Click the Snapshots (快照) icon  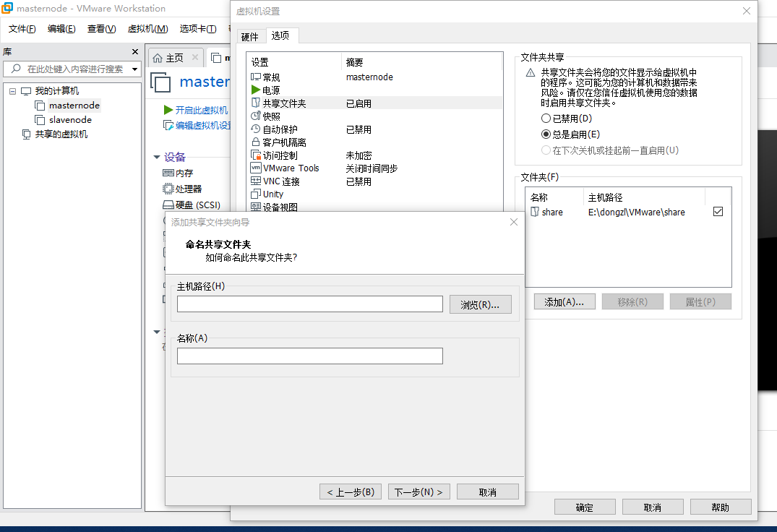point(256,116)
